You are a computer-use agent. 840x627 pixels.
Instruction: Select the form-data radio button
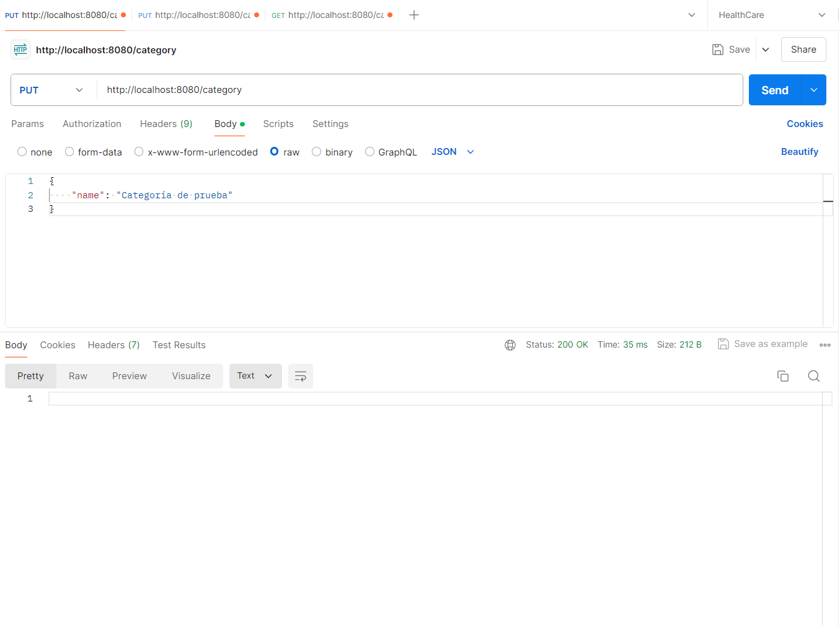tap(69, 152)
